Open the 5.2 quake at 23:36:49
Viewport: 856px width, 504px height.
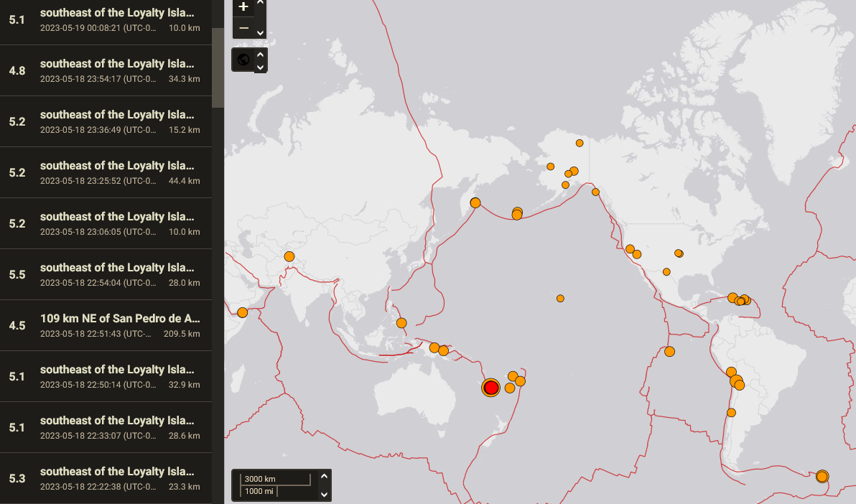point(106,121)
